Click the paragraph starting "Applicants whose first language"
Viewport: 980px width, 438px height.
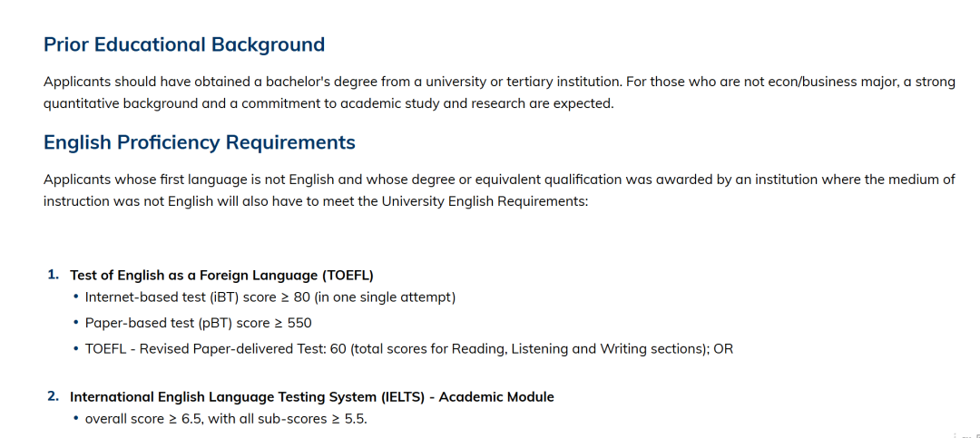point(499,180)
